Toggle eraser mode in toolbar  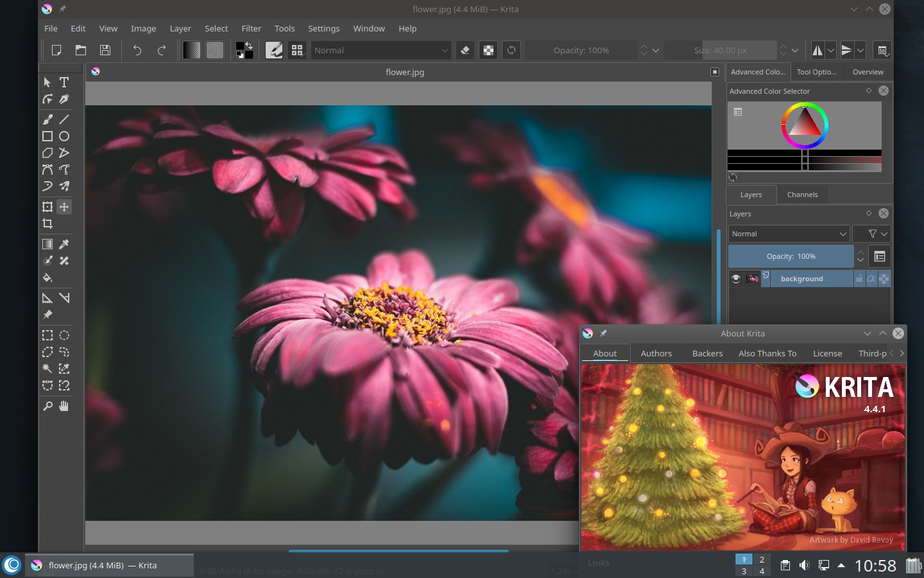(465, 50)
